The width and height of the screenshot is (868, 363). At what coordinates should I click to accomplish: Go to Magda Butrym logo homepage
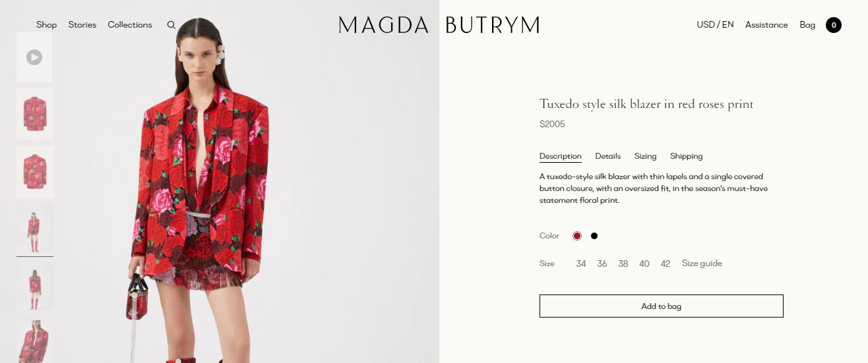click(439, 25)
